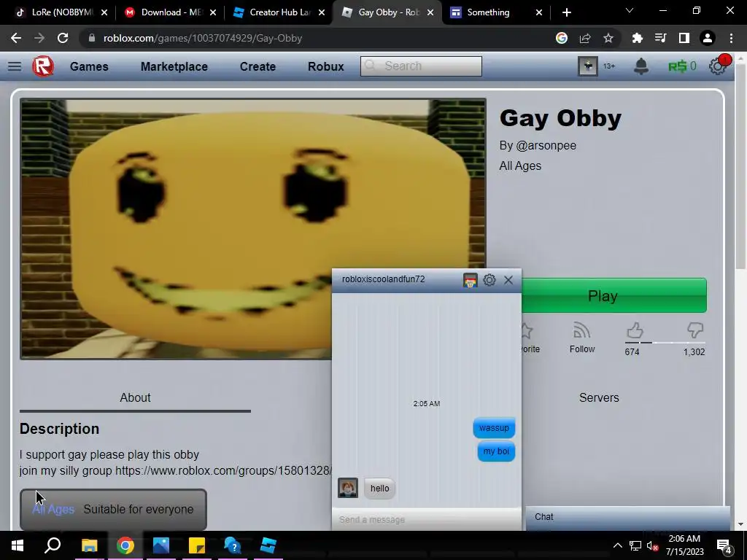This screenshot has width=747, height=560.
Task: Select the Servers tab
Action: coord(599,397)
